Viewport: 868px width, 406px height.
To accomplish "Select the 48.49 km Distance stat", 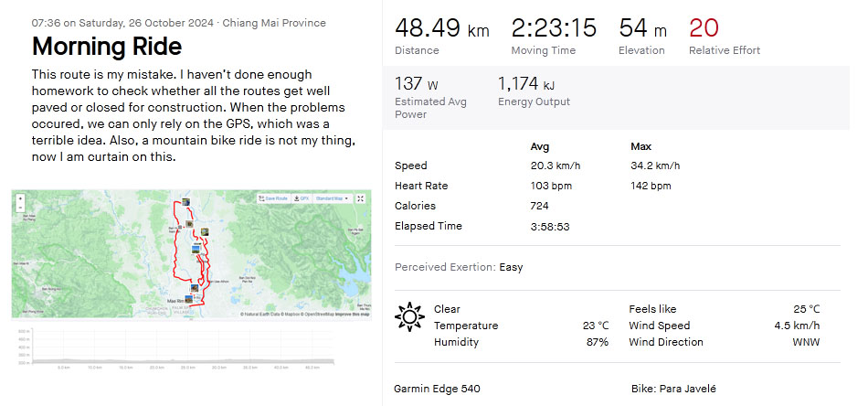I will coord(441,28).
